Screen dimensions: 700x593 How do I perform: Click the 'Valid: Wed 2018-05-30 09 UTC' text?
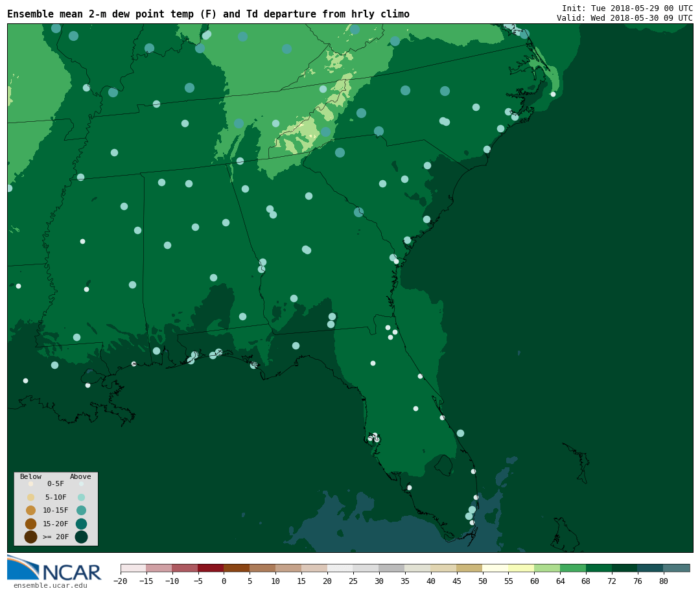[624, 17]
